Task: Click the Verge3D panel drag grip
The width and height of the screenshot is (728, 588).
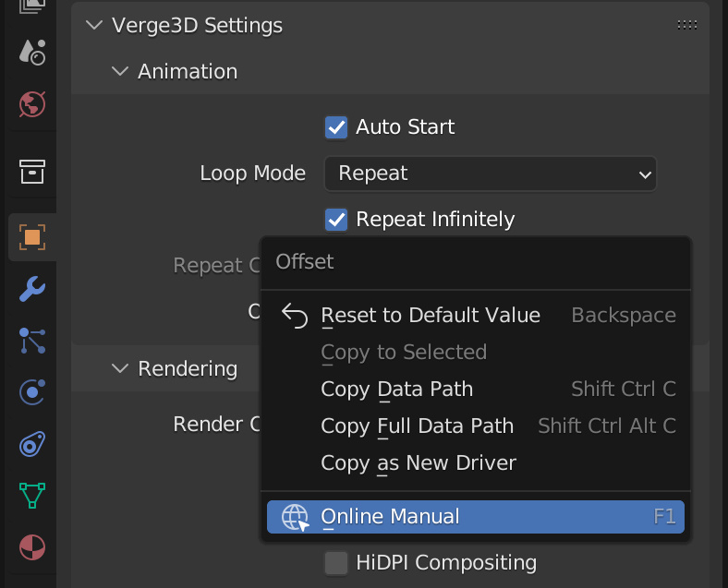Action: [686, 26]
